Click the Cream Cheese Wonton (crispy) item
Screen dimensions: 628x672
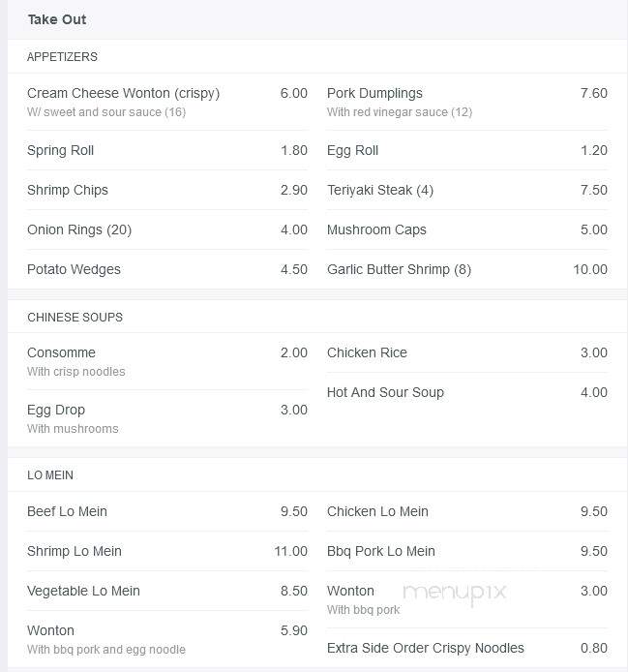pos(123,93)
